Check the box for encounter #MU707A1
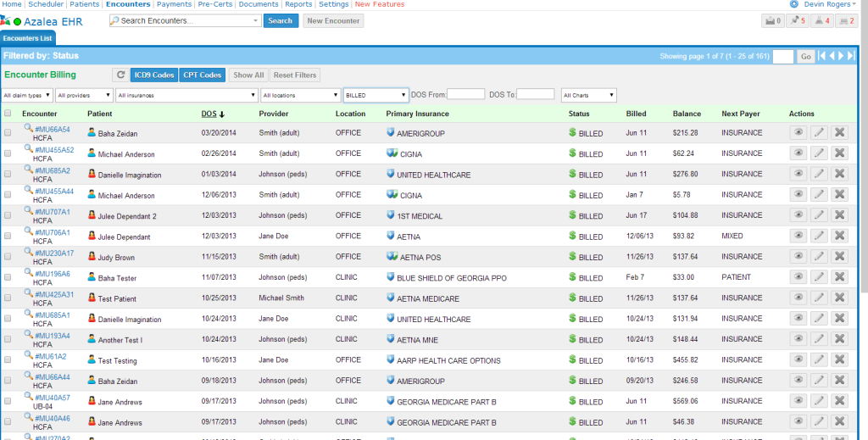 [7, 215]
